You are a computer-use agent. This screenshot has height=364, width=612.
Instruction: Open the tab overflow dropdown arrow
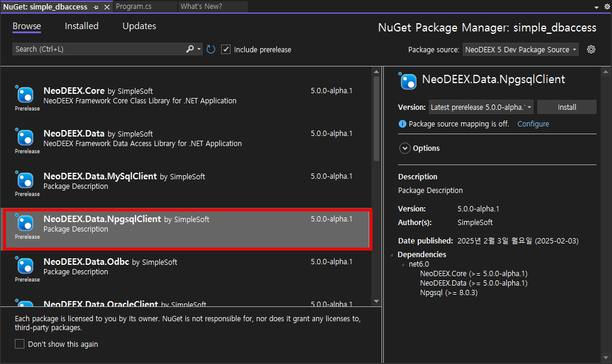click(x=597, y=7)
